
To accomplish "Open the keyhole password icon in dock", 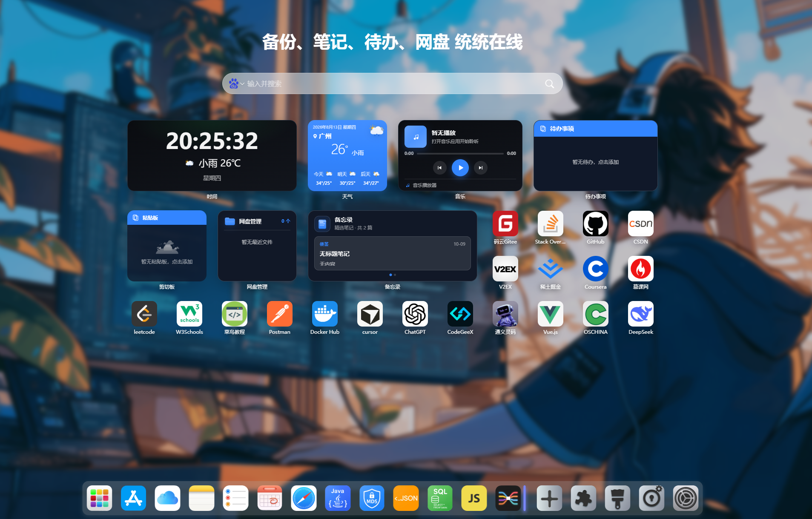I will point(652,498).
